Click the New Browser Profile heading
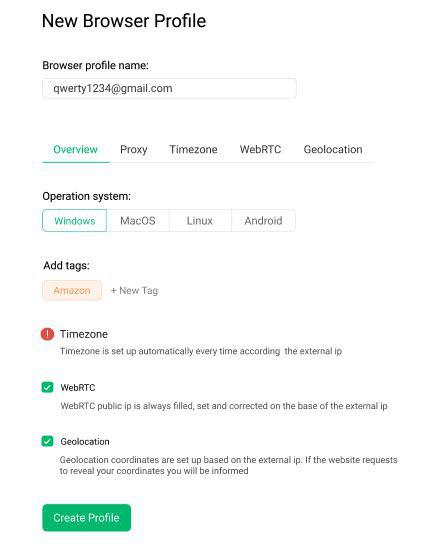 coord(124,21)
